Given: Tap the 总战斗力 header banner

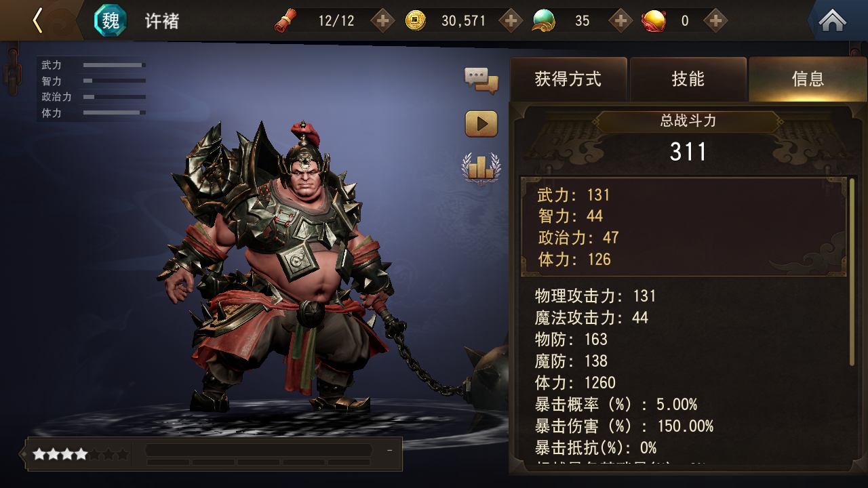Looking at the screenshot, I should [688, 121].
